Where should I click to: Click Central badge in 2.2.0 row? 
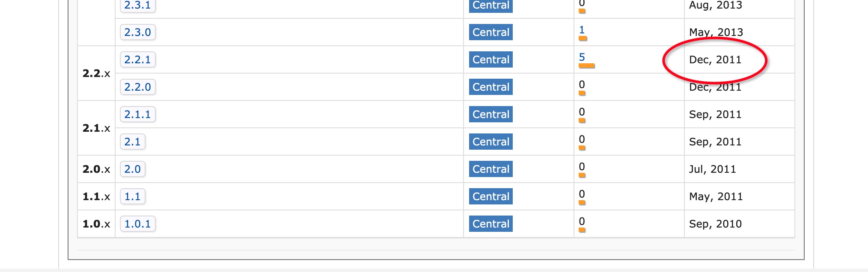tap(490, 87)
